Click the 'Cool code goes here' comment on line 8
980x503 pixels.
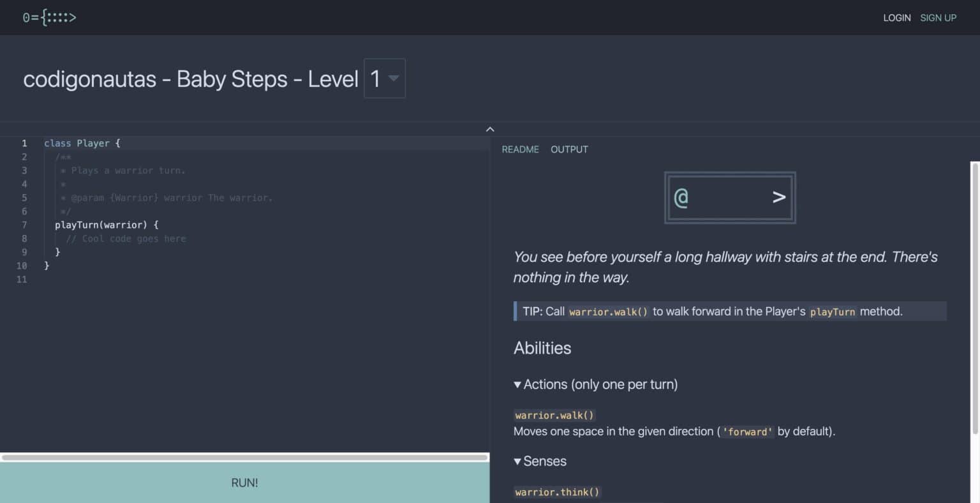(128, 238)
